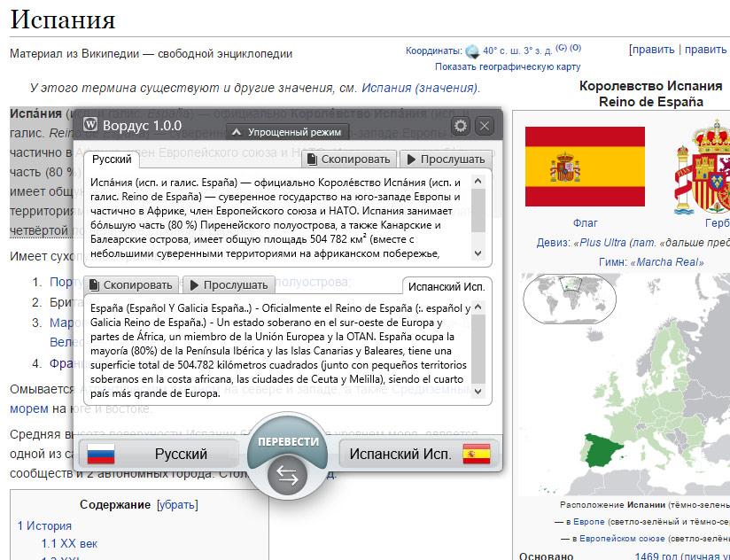The height and width of the screenshot is (560, 730).
Task: Click the Russian flag icon
Action: pyautogui.click(x=101, y=454)
